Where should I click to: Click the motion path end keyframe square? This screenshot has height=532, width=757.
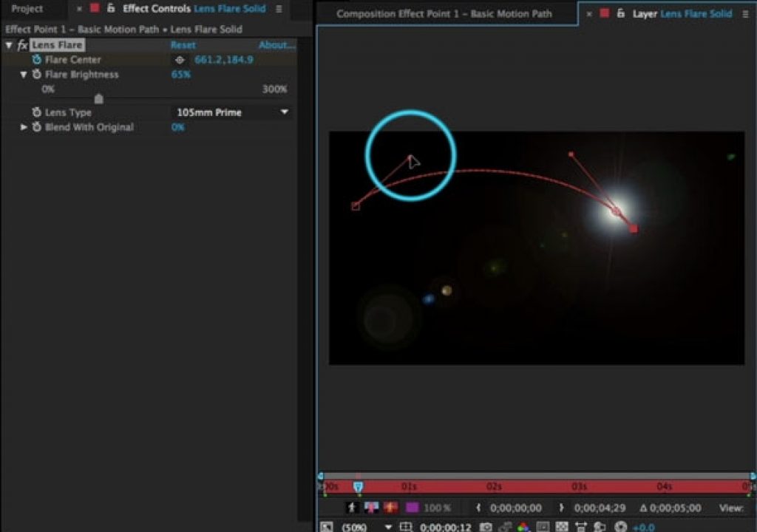pyautogui.click(x=634, y=229)
